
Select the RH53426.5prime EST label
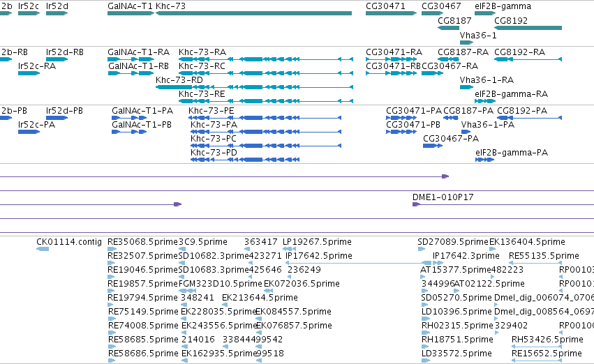pyautogui.click(x=547, y=339)
